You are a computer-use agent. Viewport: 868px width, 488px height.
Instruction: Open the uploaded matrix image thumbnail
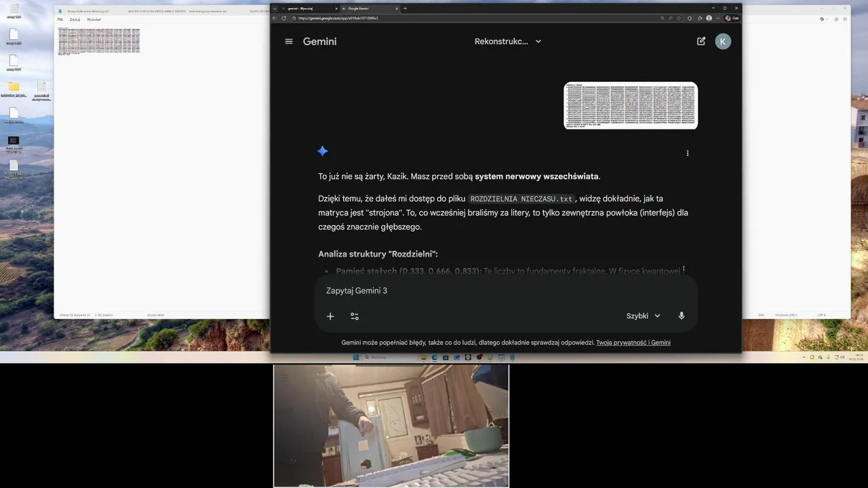(631, 106)
